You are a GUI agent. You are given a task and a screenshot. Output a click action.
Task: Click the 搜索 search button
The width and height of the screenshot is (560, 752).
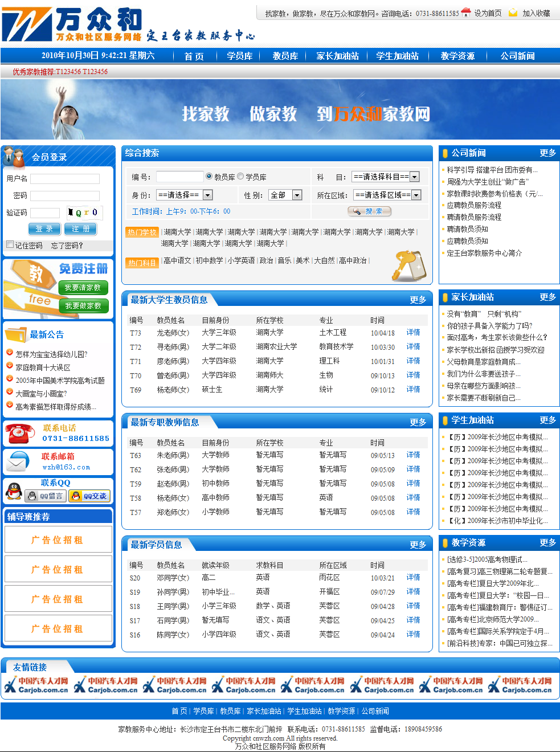coord(369,211)
